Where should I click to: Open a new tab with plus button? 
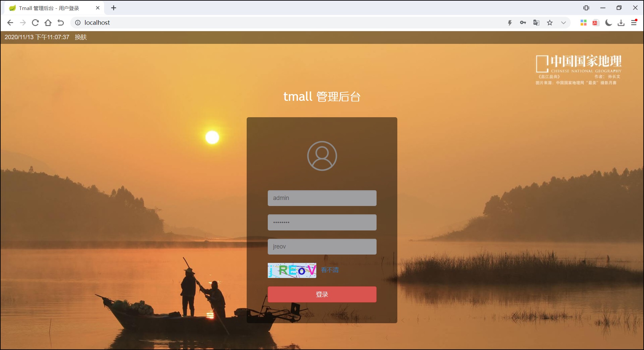(113, 8)
